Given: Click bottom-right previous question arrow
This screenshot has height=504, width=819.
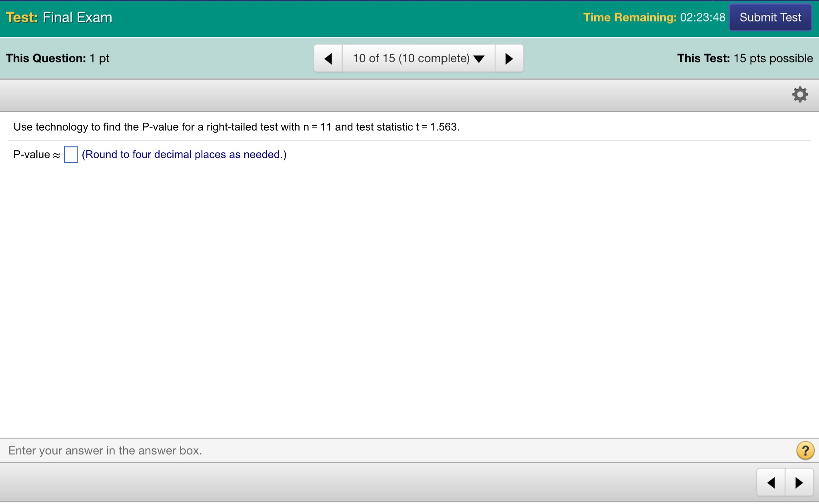Looking at the screenshot, I should point(771,483).
